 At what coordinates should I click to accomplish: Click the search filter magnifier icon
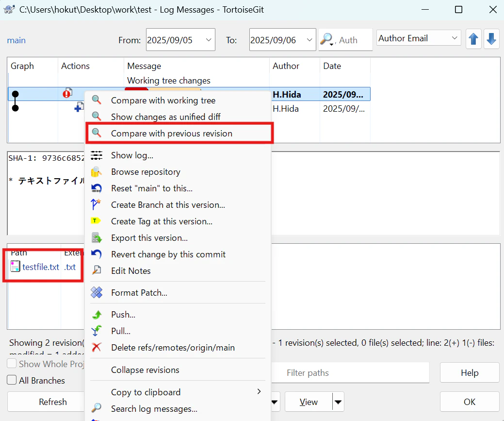coord(327,39)
